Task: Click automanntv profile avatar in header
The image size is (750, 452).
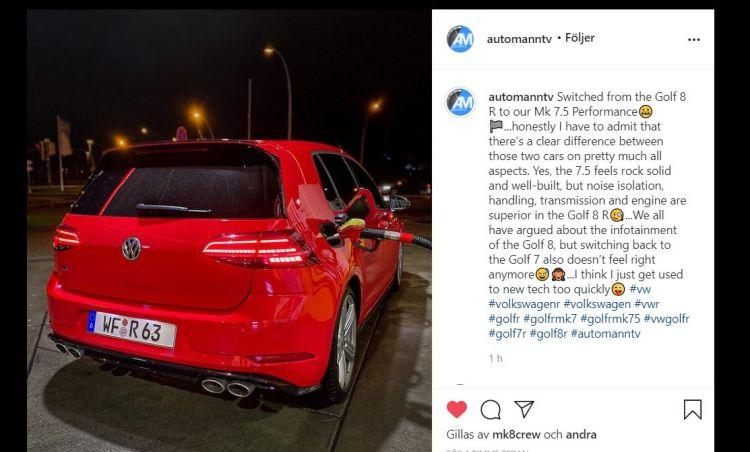Action: (x=460, y=39)
